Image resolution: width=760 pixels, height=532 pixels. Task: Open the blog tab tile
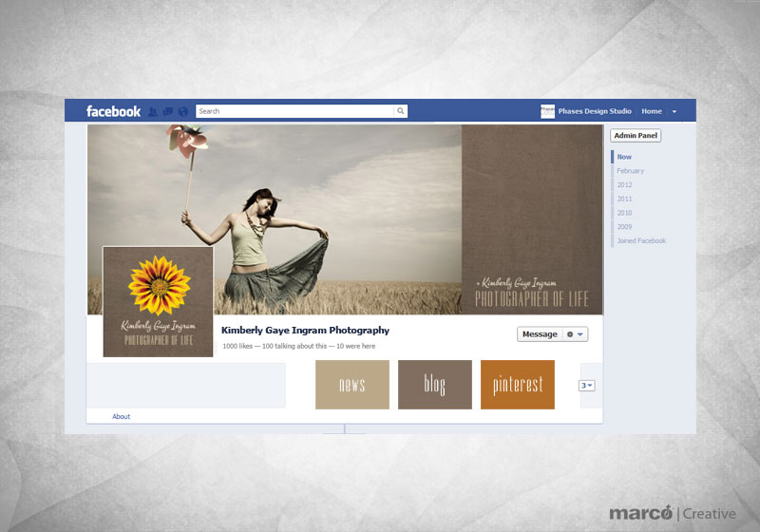435,385
